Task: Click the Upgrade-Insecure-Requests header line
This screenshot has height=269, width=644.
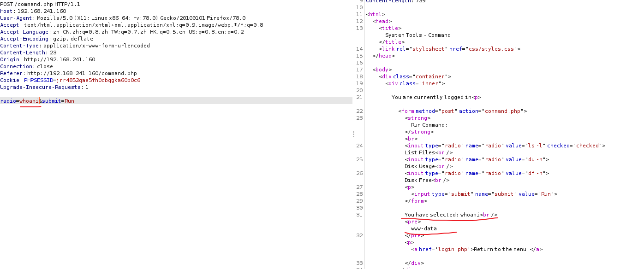Action: point(44,87)
